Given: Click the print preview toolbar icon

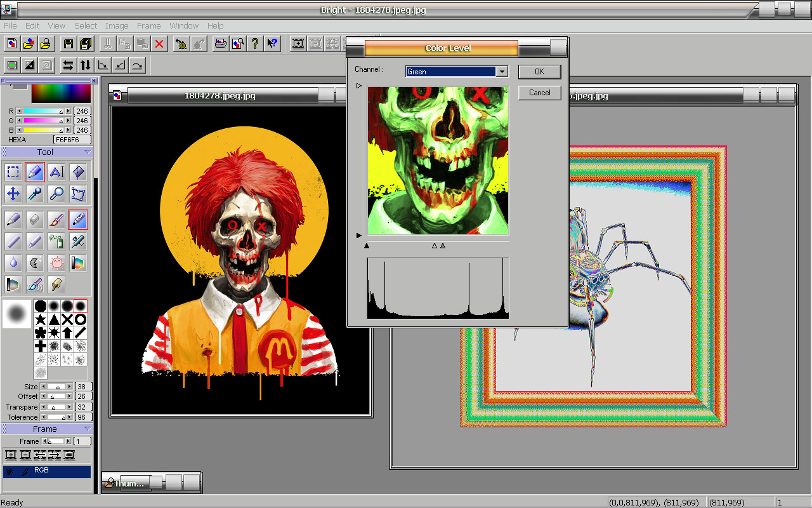Looking at the screenshot, I should pyautogui.click(x=238, y=43).
